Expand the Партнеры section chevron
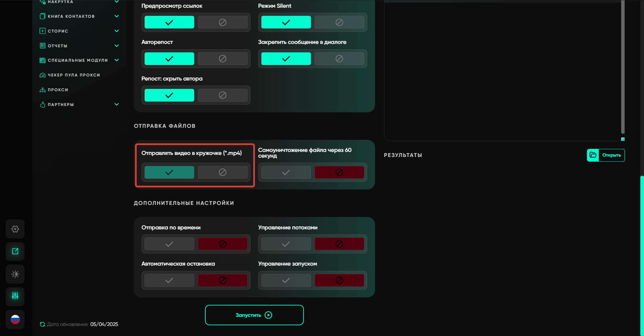644x336 pixels. (116, 104)
